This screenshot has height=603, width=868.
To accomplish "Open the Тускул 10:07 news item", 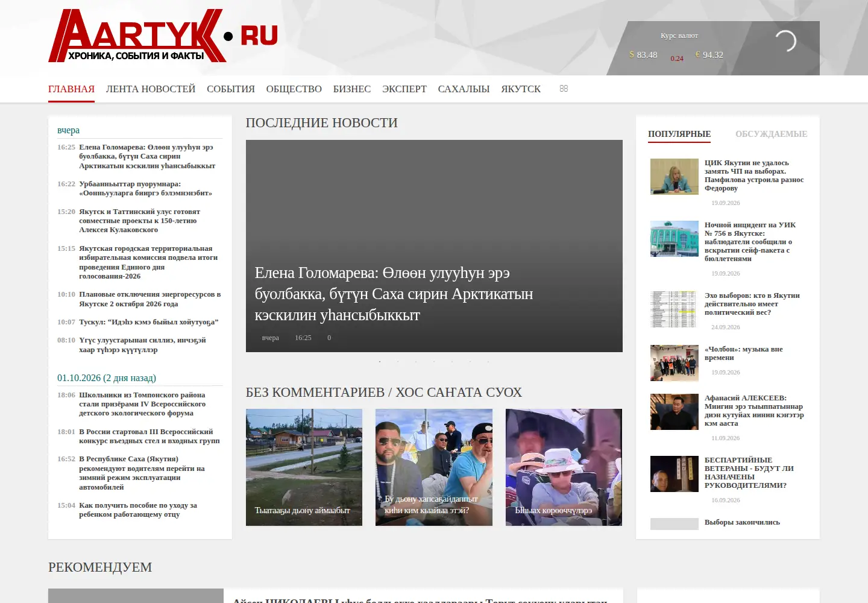I will 148,322.
